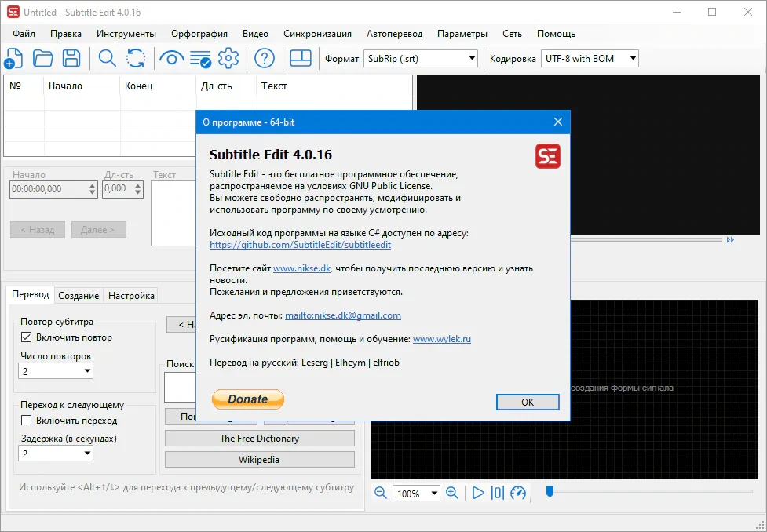This screenshot has height=532, width=767.
Task: Click the < Назад button
Action: pos(38,229)
